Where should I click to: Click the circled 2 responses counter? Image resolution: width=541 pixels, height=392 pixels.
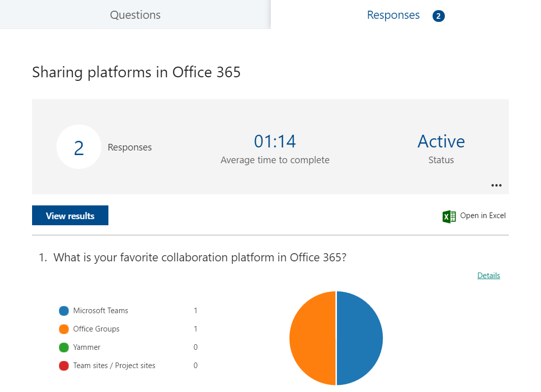pyautogui.click(x=79, y=147)
